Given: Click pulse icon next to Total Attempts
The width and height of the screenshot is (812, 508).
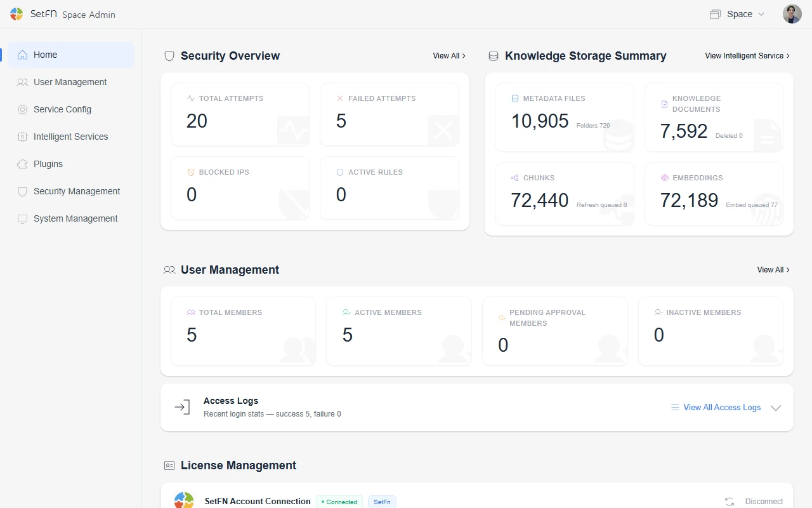Looking at the screenshot, I should 191,98.
